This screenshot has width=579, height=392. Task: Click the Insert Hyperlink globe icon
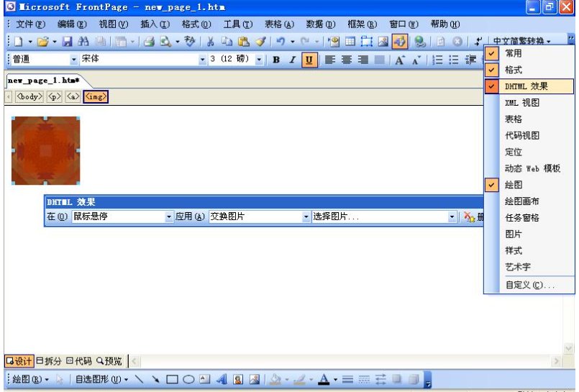(x=420, y=41)
